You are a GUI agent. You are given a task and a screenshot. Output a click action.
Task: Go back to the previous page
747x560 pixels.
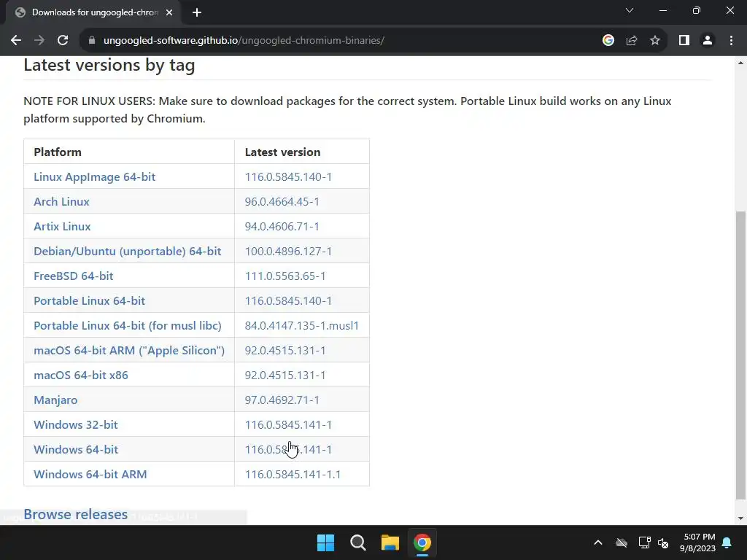(16, 41)
